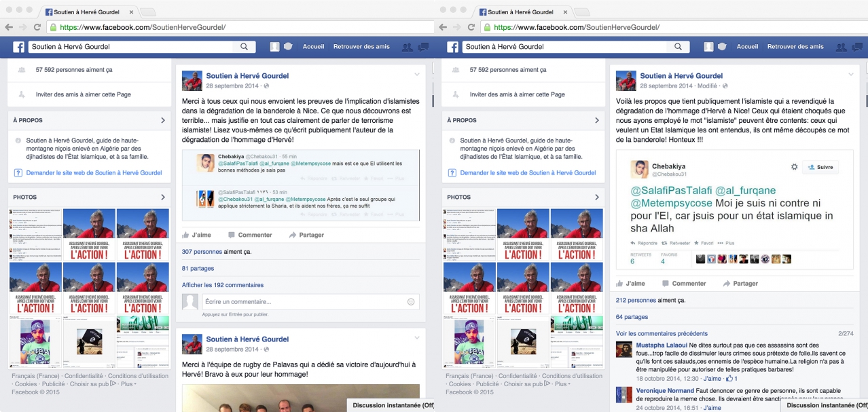Viewport: 868px width, 412px height.
Task: Click Accueil in left window header
Action: point(313,47)
